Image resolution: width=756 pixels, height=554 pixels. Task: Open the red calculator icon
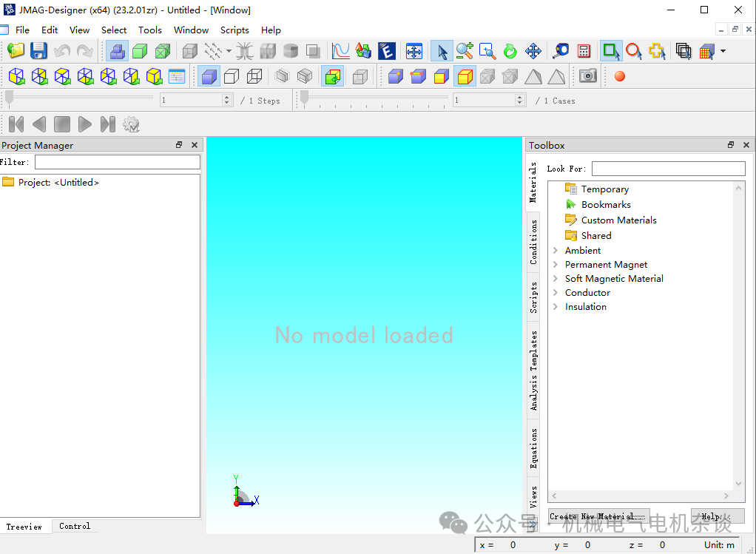(584, 50)
